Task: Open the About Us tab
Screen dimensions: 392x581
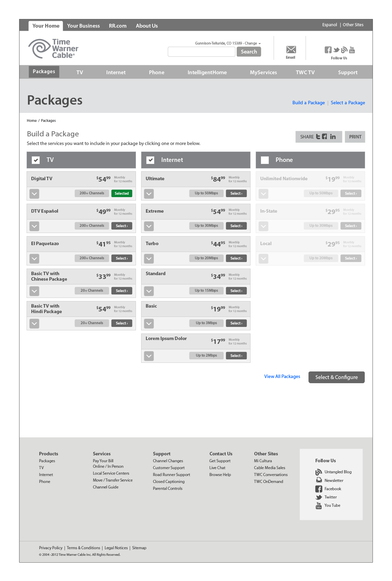Action: point(147,26)
